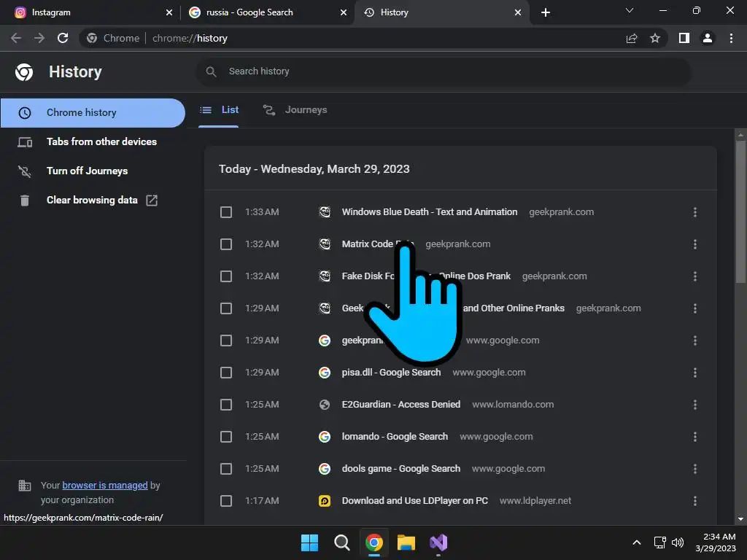Click Turn off Journeys
This screenshot has height=560, width=747.
pos(93,171)
